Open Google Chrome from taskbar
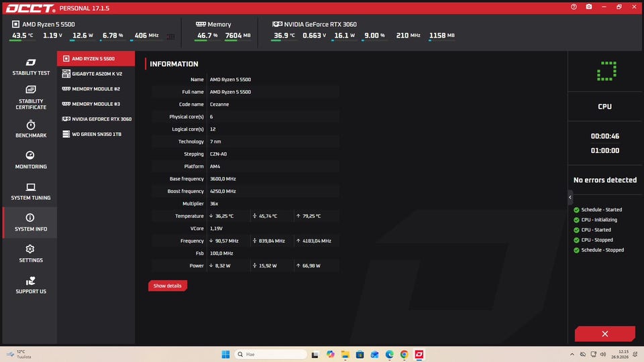This screenshot has width=644, height=362. tap(404, 354)
